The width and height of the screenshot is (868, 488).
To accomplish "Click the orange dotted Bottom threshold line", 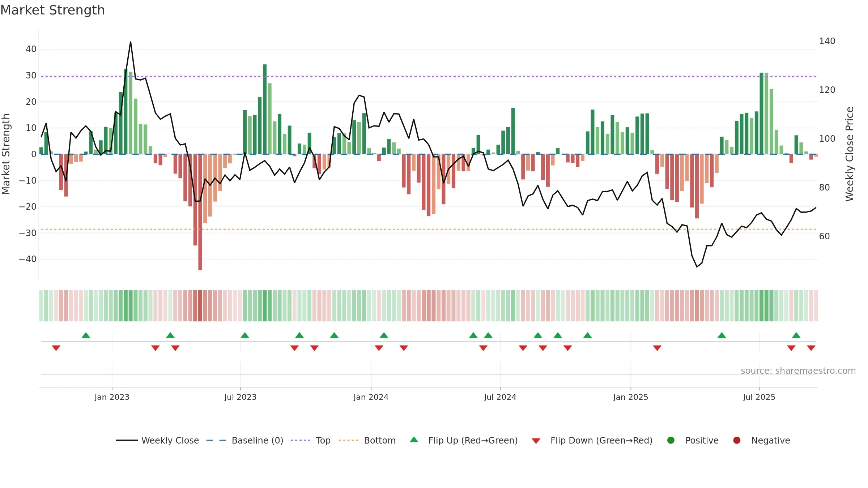I will click(x=429, y=229).
